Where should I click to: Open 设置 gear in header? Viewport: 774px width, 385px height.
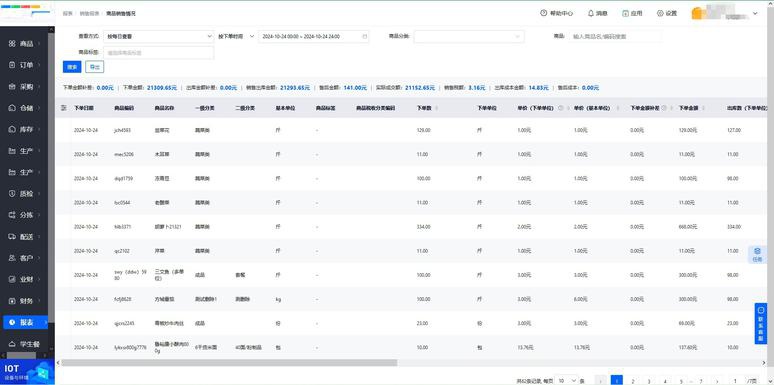[660, 13]
